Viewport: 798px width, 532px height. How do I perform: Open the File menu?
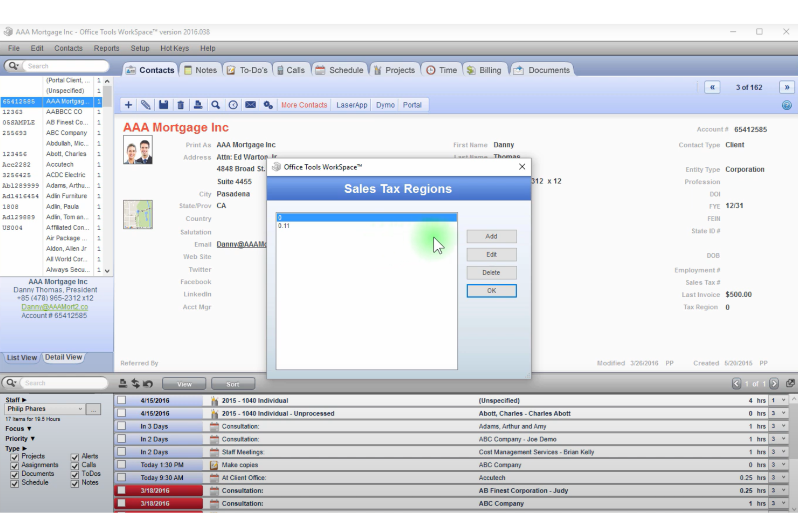click(x=14, y=48)
